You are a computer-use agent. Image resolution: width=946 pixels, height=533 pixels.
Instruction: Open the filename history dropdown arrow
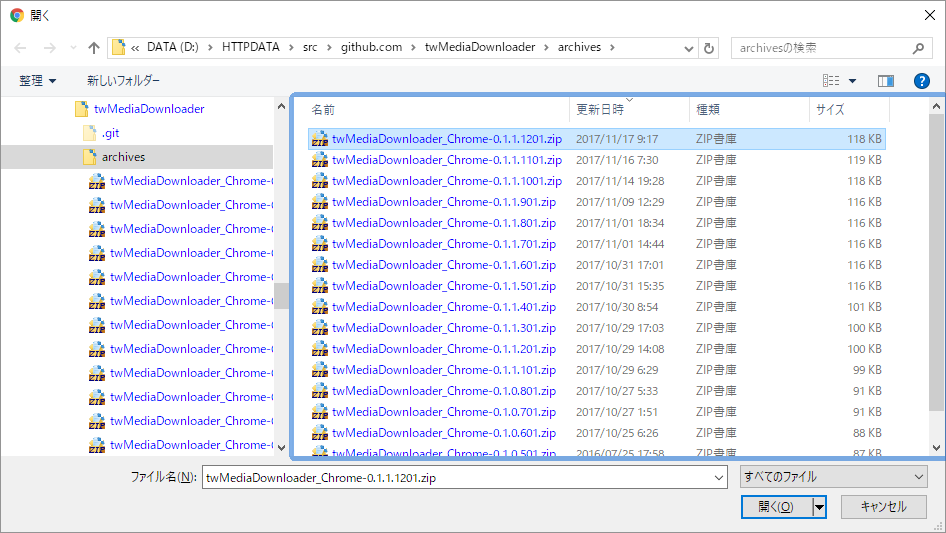[x=719, y=477]
